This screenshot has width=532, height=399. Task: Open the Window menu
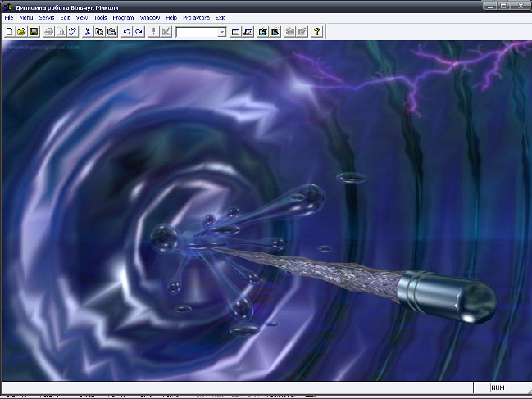(x=150, y=18)
